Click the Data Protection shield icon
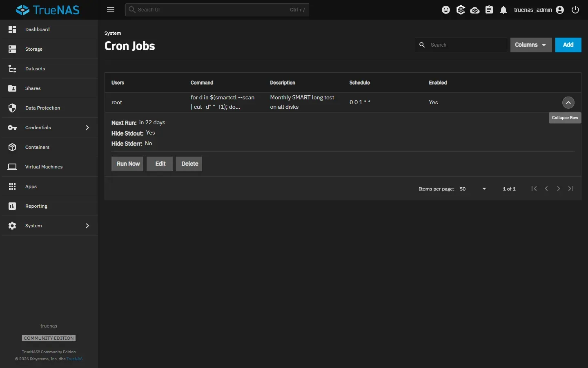Viewport: 588px width, 368px height. (12, 108)
